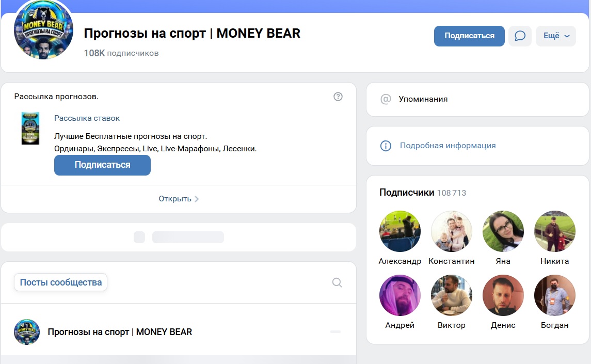Click the Константин name label
This screenshot has height=364, width=591.
[x=451, y=261]
